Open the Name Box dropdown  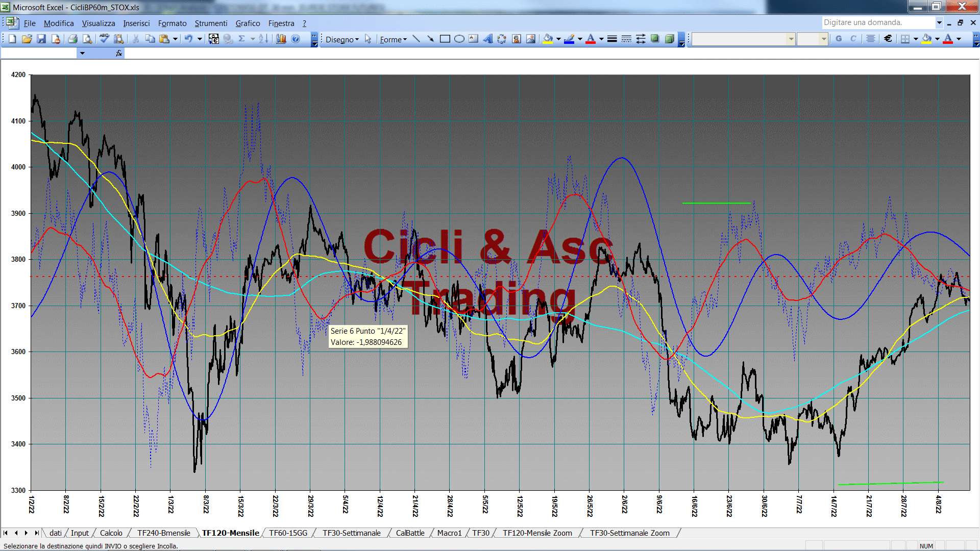click(x=82, y=53)
